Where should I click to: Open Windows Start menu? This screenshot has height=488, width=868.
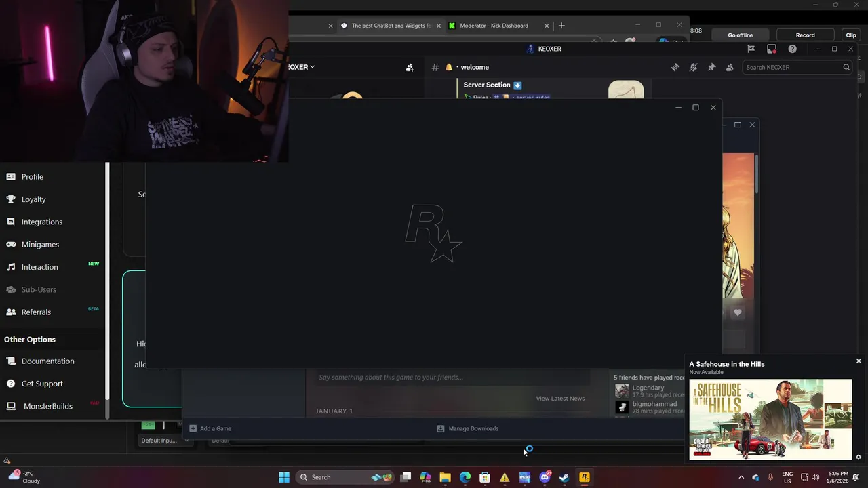284,477
